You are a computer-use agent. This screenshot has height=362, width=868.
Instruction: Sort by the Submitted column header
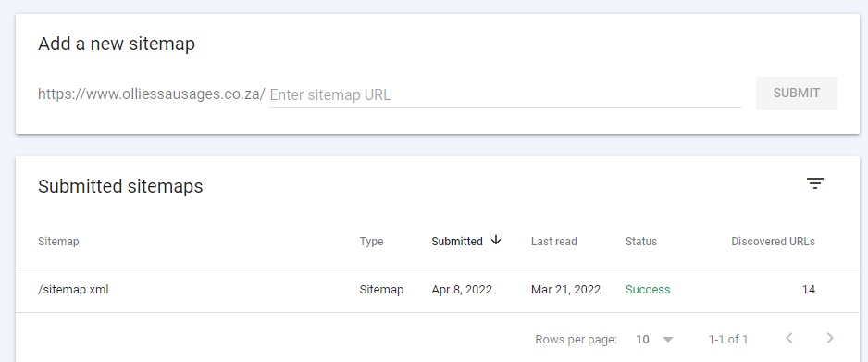pos(457,242)
